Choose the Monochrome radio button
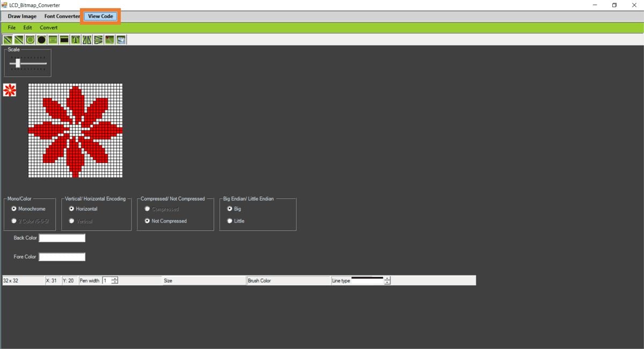Viewport: 644px width, 349px height. [14, 209]
